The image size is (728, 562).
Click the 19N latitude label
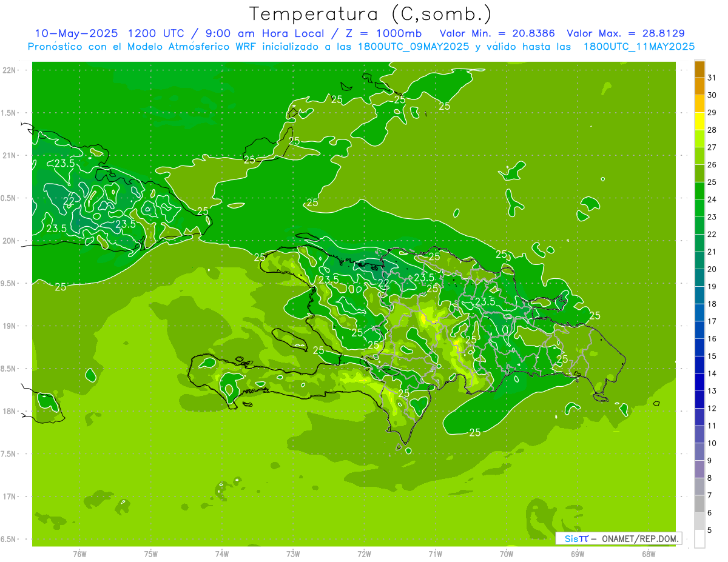click(10, 326)
